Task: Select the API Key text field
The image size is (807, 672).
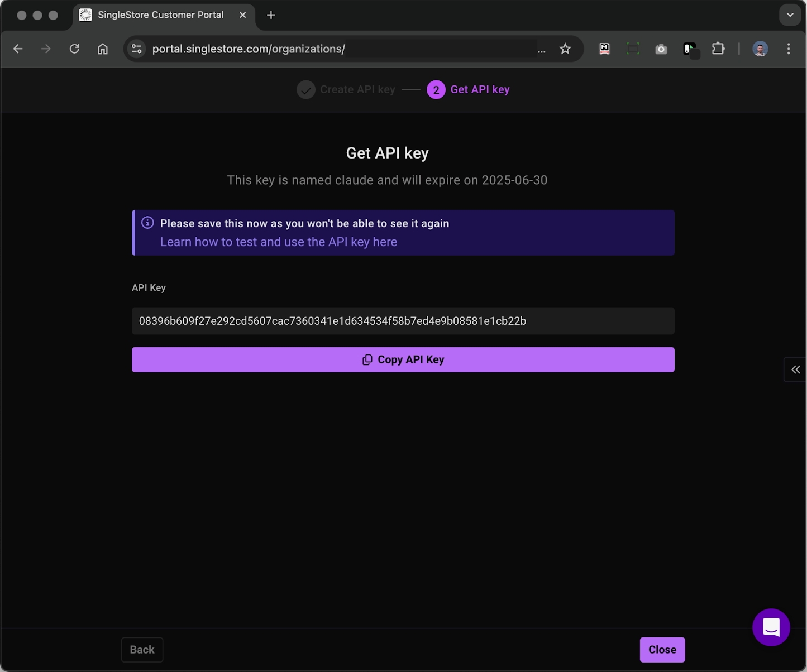Action: 403,321
